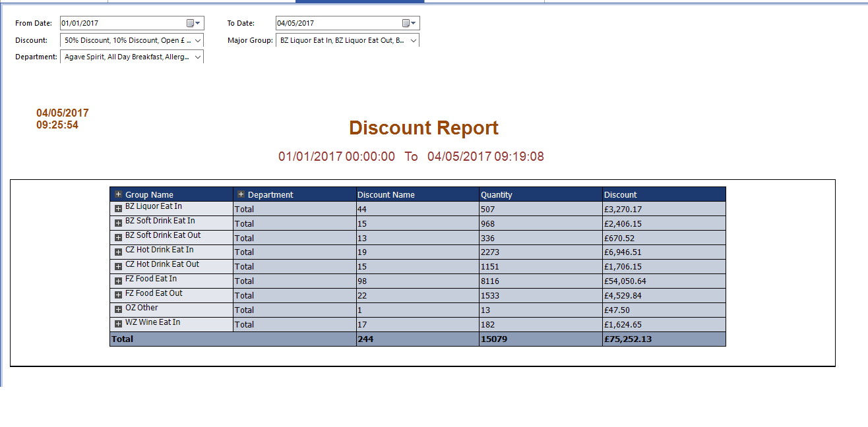Click the BZ Liquor Eat In group name

pos(154,206)
